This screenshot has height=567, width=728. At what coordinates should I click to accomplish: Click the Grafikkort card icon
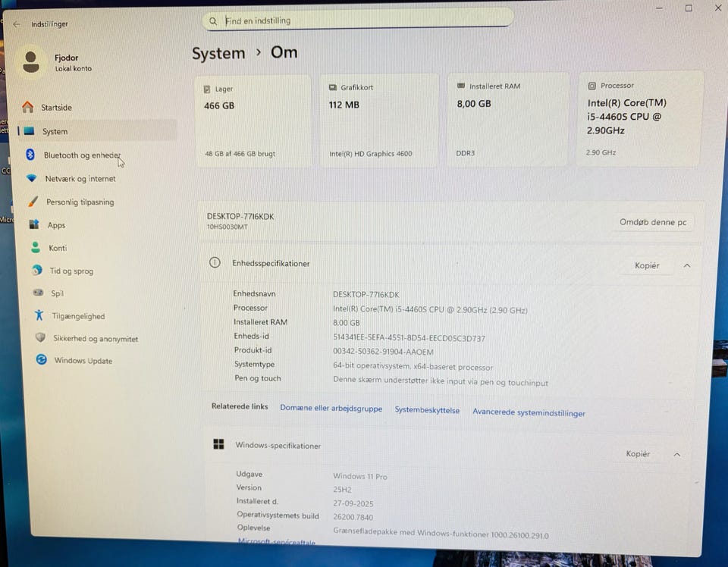[x=332, y=87]
